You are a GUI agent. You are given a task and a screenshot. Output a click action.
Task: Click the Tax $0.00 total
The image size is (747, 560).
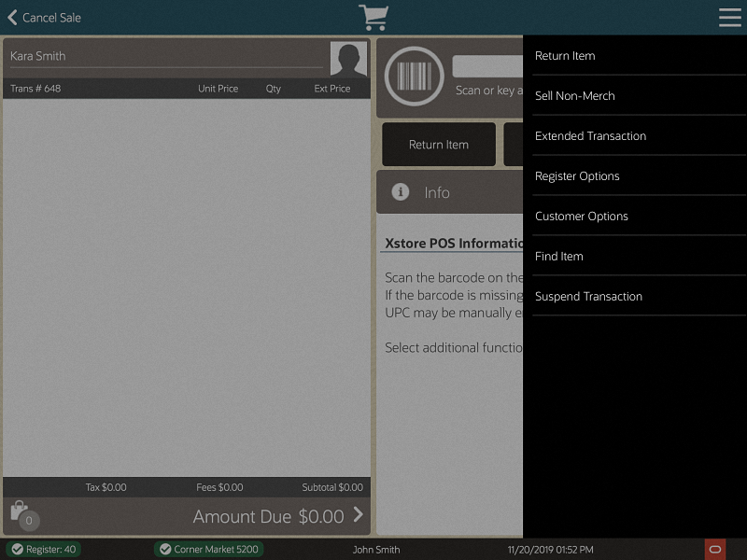coord(106,487)
